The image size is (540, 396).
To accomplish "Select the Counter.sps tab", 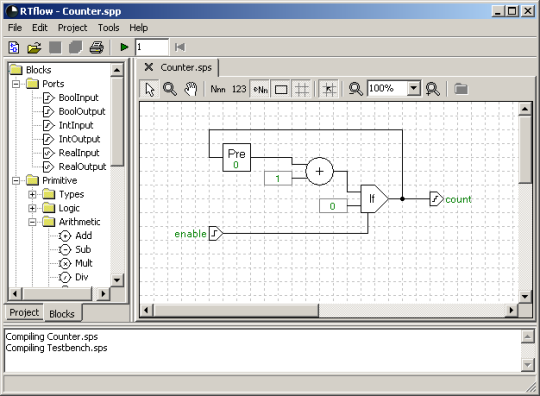I will pyautogui.click(x=186, y=67).
